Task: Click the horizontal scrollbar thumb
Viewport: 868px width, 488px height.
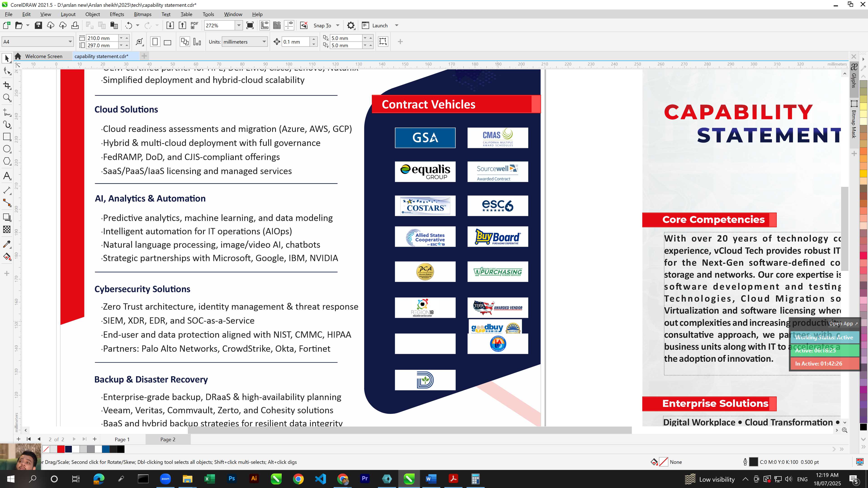Action: [x=409, y=430]
